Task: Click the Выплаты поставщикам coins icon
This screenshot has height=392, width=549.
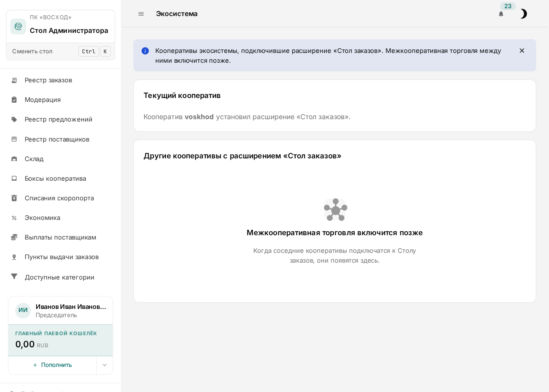Action: tap(14, 237)
